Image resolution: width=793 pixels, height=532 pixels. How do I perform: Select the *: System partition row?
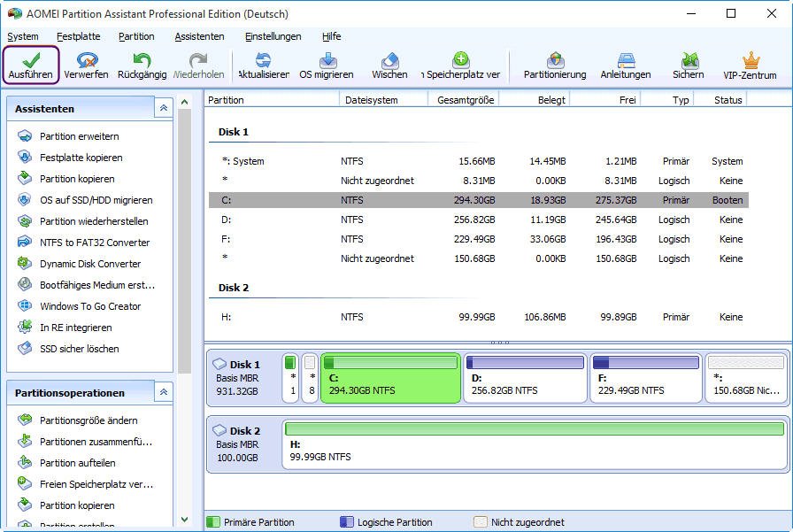[479, 161]
